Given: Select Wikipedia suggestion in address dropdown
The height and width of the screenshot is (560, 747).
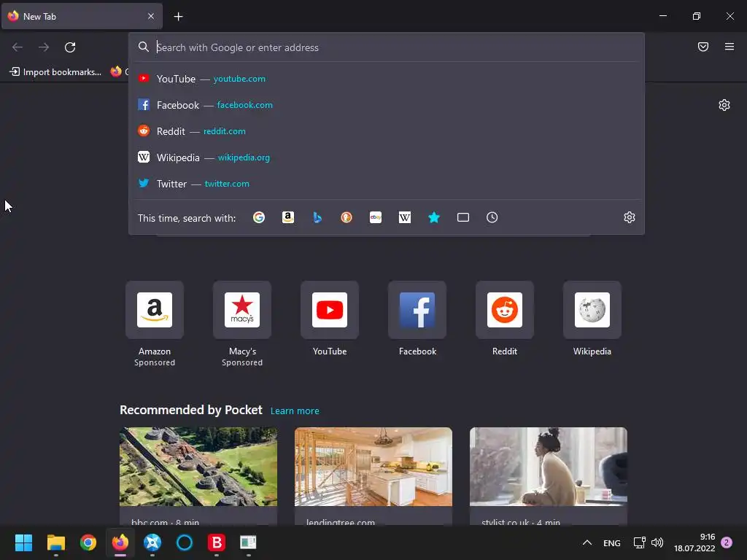Looking at the screenshot, I should 387,157.
